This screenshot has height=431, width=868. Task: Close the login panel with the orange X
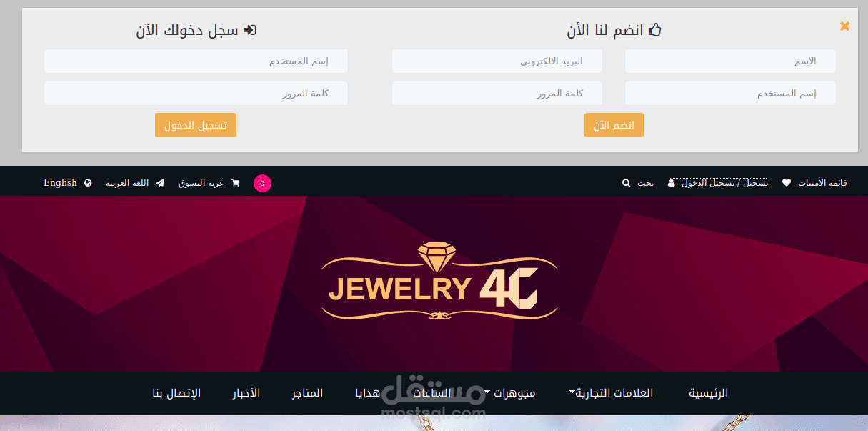click(x=844, y=26)
